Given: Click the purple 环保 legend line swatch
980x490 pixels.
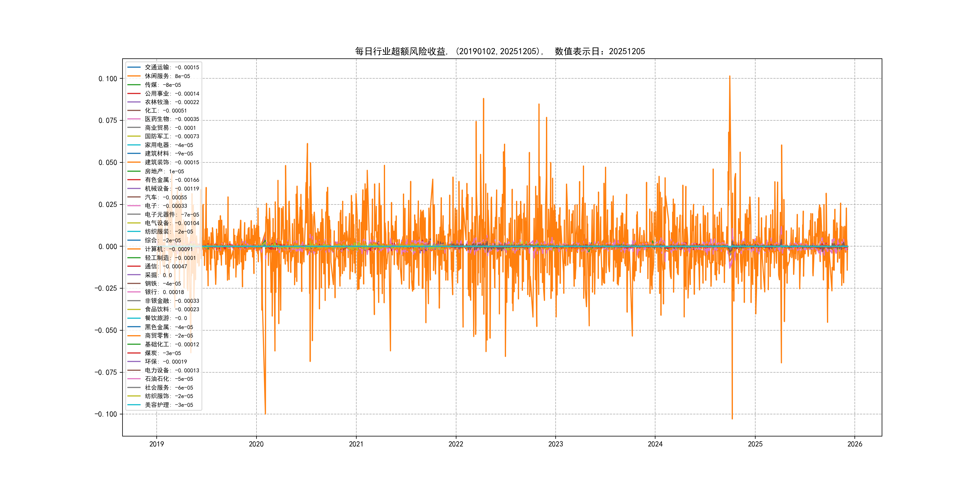Looking at the screenshot, I should (x=134, y=362).
